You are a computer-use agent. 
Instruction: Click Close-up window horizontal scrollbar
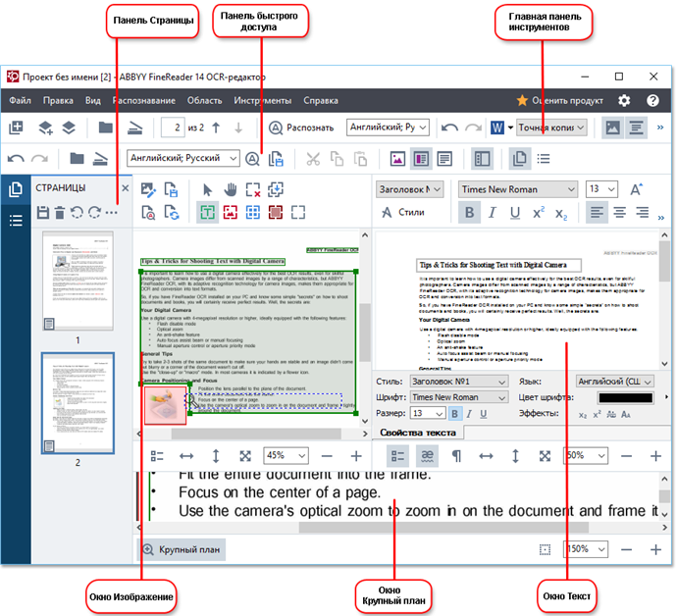tap(443, 527)
